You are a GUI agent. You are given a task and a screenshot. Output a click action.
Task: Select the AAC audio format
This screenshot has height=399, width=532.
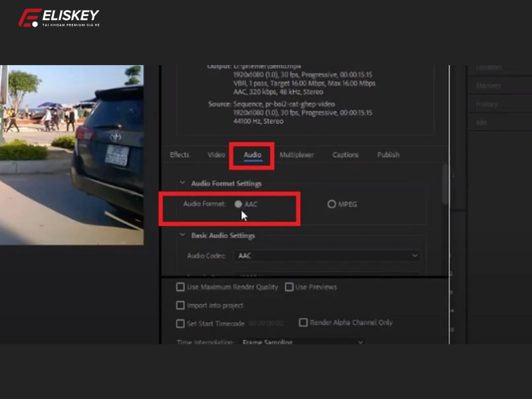(239, 205)
